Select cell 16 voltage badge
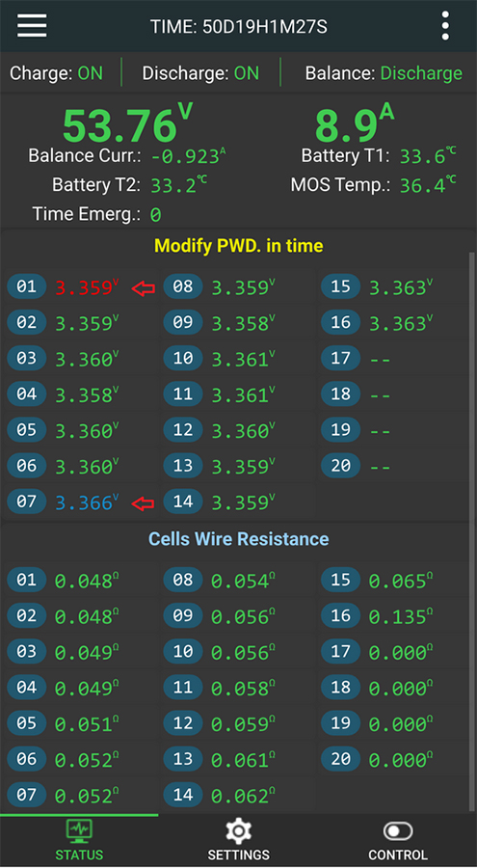This screenshot has width=477, height=868. (341, 322)
